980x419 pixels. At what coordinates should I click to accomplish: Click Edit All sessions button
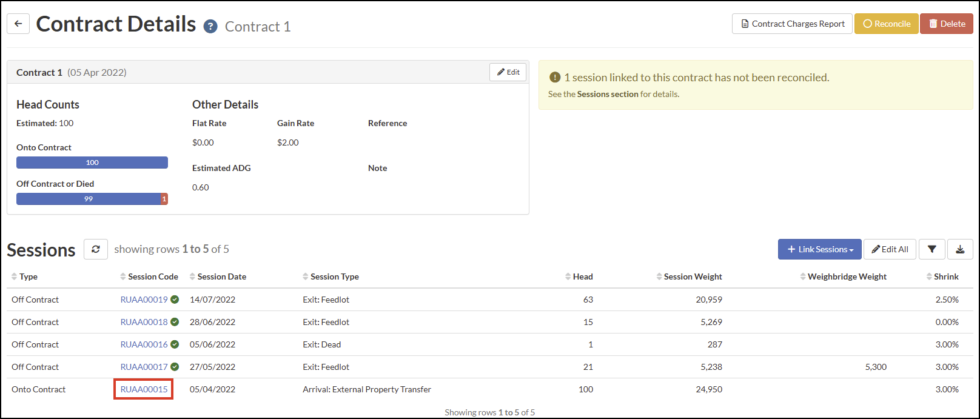[890, 249]
